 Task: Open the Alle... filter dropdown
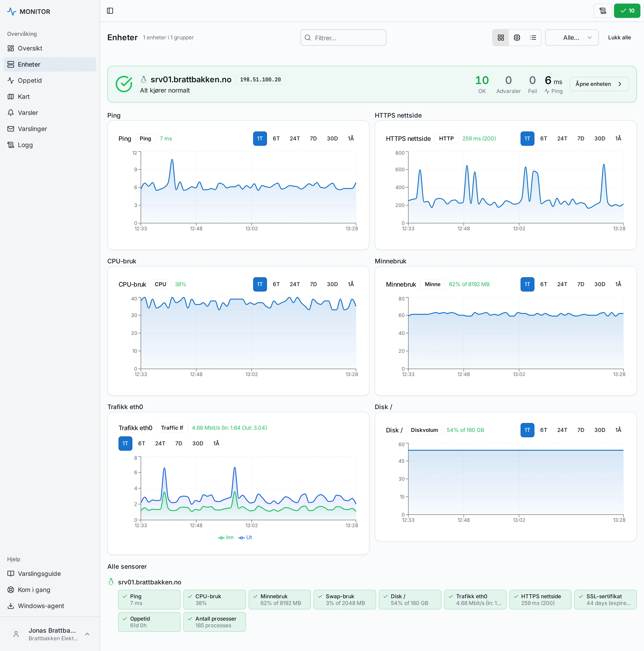(x=572, y=37)
